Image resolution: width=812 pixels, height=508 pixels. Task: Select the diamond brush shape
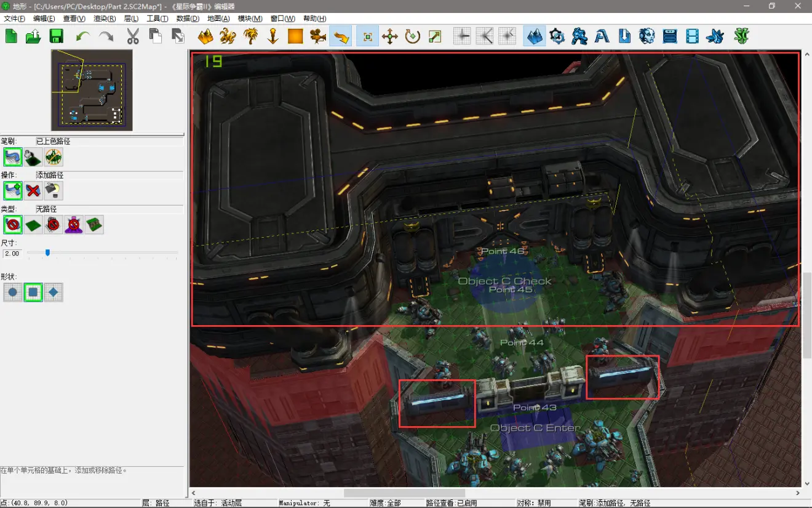(54, 292)
